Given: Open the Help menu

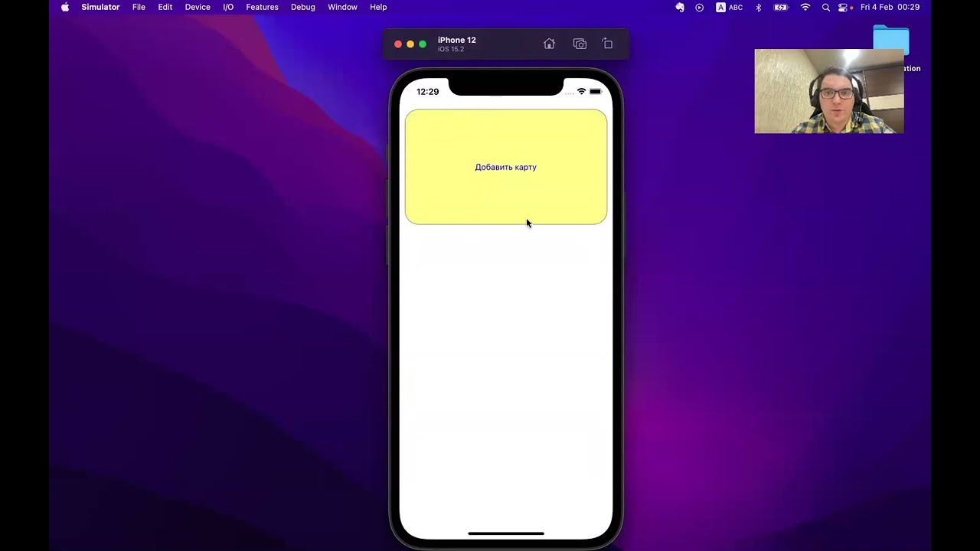Looking at the screenshot, I should [x=378, y=7].
